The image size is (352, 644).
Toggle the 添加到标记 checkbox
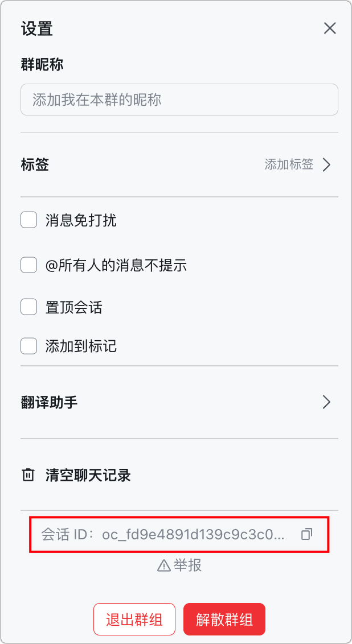point(29,346)
